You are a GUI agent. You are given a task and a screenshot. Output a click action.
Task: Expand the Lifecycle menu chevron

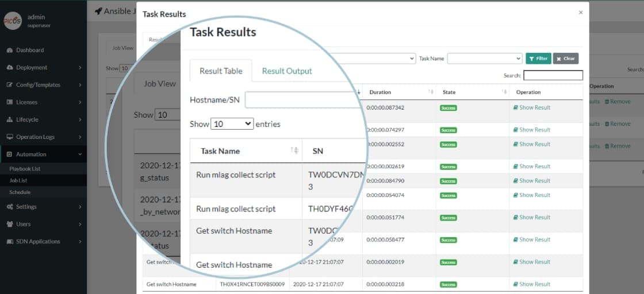(80, 120)
